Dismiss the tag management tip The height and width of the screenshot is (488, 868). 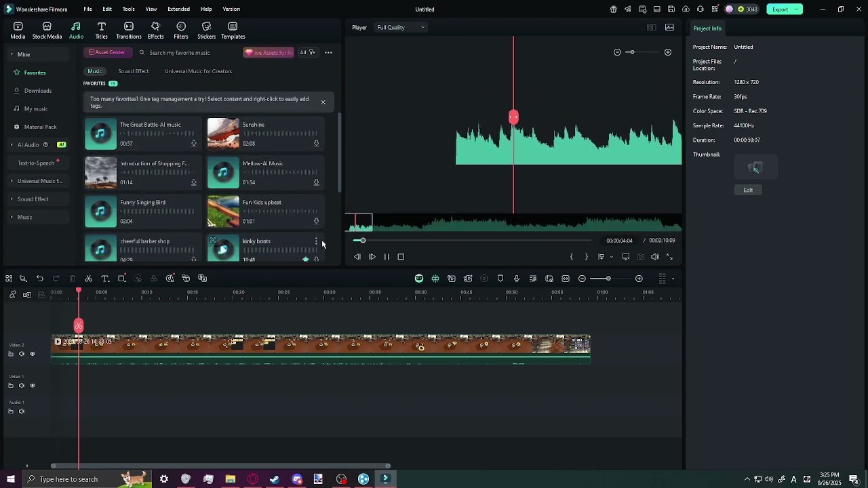click(x=323, y=102)
